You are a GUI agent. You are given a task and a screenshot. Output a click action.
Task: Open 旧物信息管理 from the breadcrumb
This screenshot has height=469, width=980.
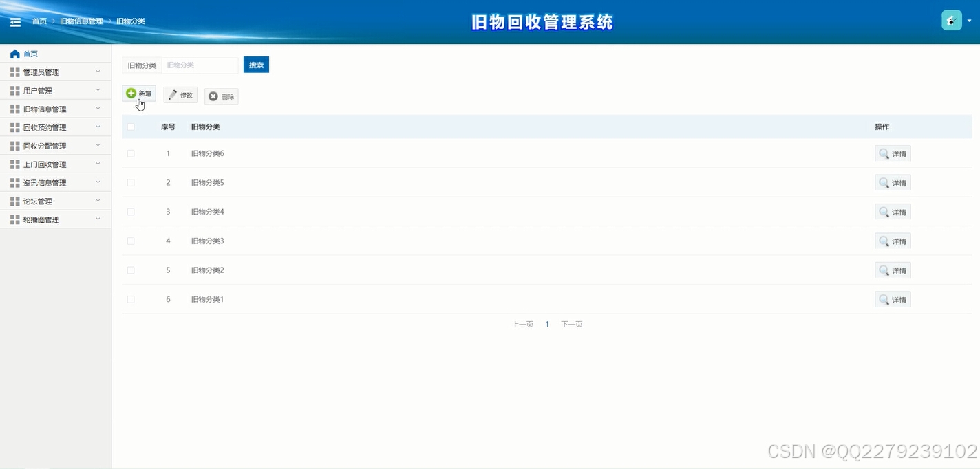81,21
